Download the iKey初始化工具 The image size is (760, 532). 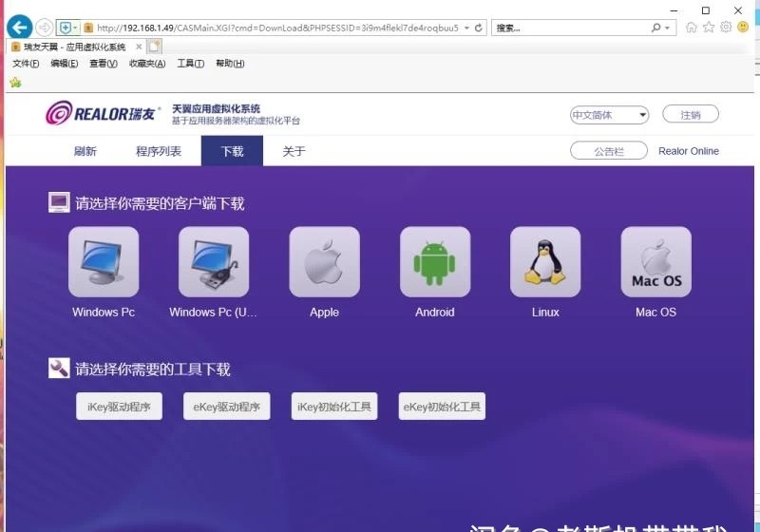(x=334, y=407)
